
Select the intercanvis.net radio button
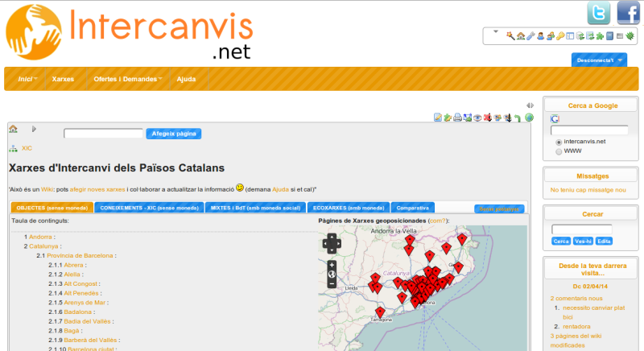tap(559, 142)
